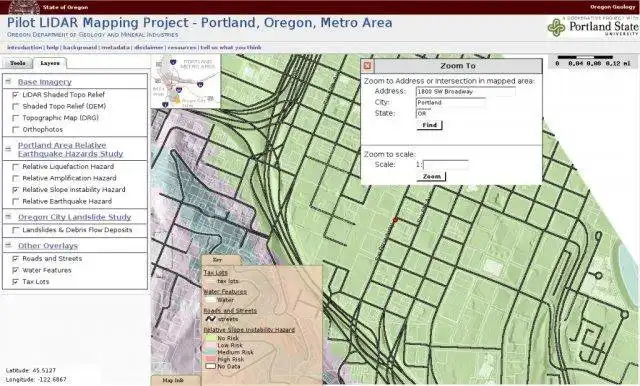Enable Shaded Topo Relief (DEM) layer
This screenshot has width=640, height=386.
coord(16,106)
